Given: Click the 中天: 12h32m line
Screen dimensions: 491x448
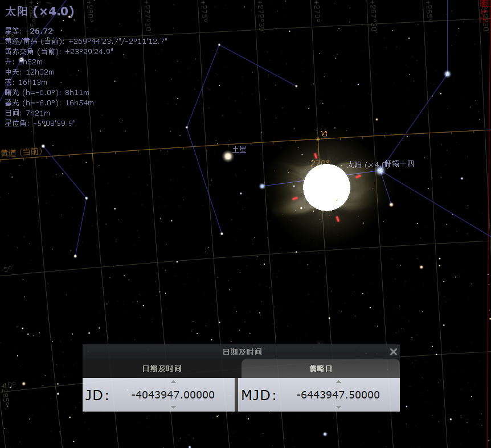Looking at the screenshot, I should coord(30,72).
